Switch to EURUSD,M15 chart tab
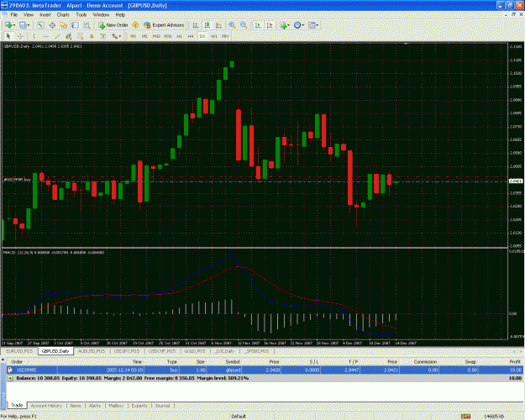 coord(19,351)
